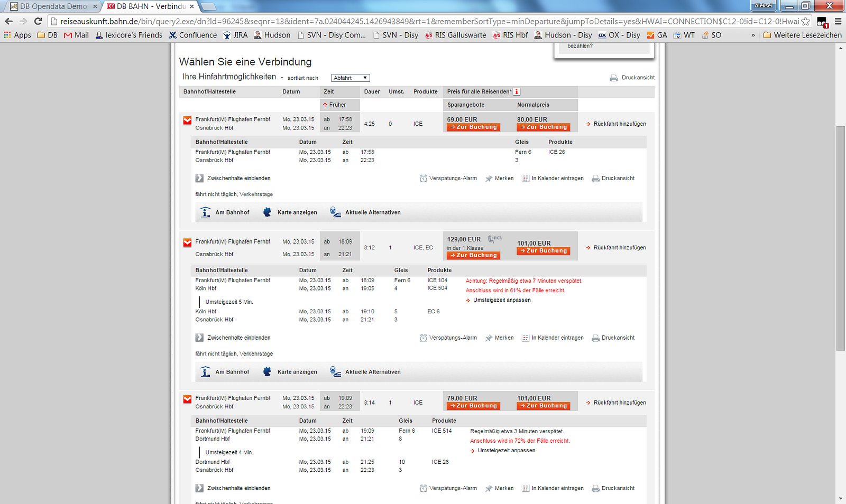Screen dimensions: 846x504
Task: Click Druckansicht printer icon for the ICE 26 connection
Action: [x=595, y=179]
